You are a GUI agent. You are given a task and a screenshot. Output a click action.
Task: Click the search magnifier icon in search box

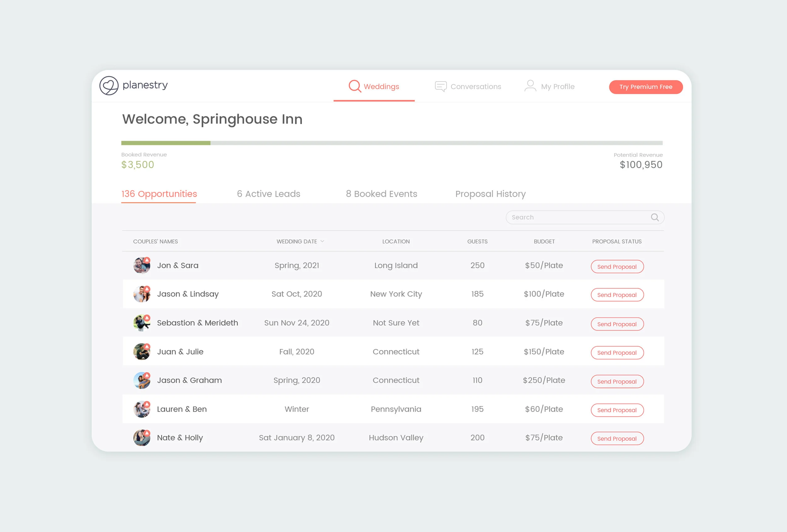click(x=654, y=218)
